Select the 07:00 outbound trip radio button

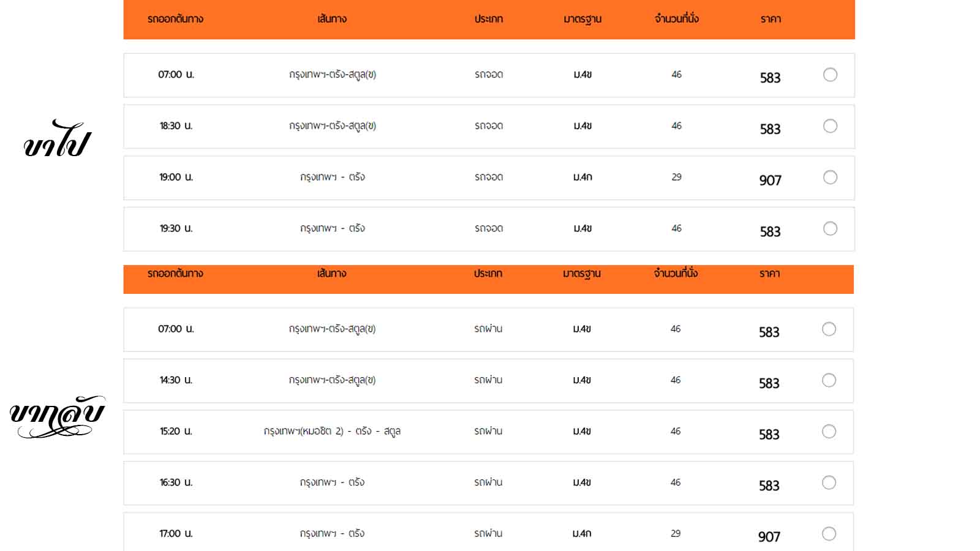pos(830,75)
